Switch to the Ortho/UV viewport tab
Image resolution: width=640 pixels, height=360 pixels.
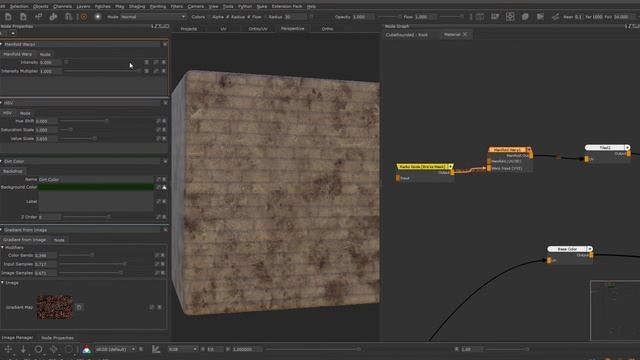tap(258, 29)
